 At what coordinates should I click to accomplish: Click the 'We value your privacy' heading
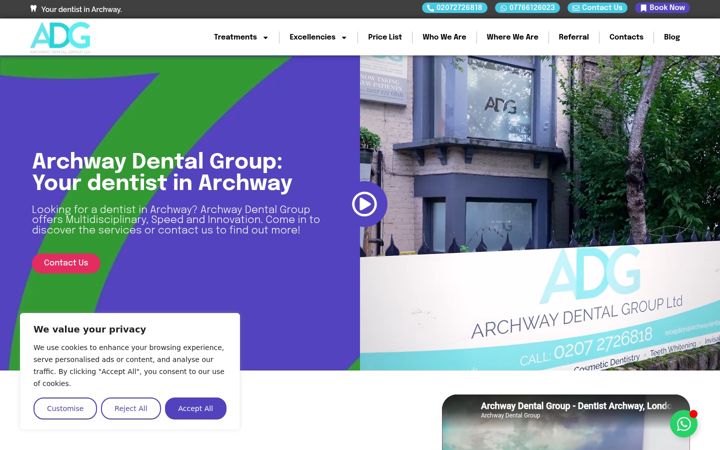[90, 329]
